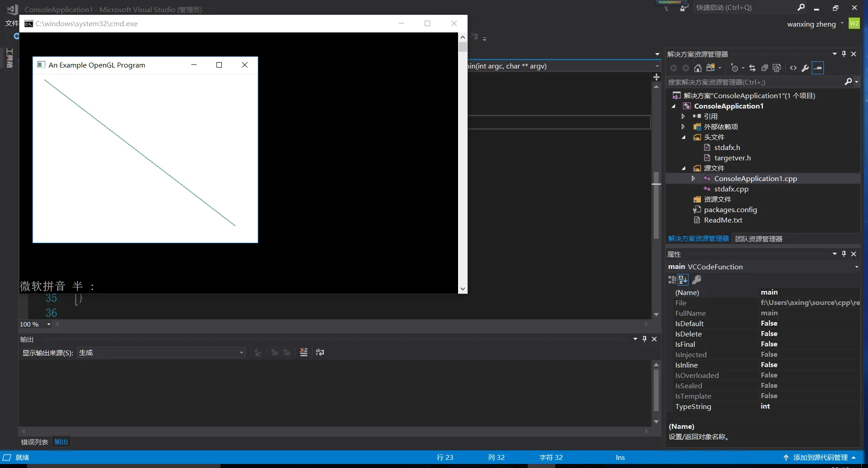This screenshot has width=868, height=468.
Task: Click the Quick Launch search box
Action: click(745, 7)
